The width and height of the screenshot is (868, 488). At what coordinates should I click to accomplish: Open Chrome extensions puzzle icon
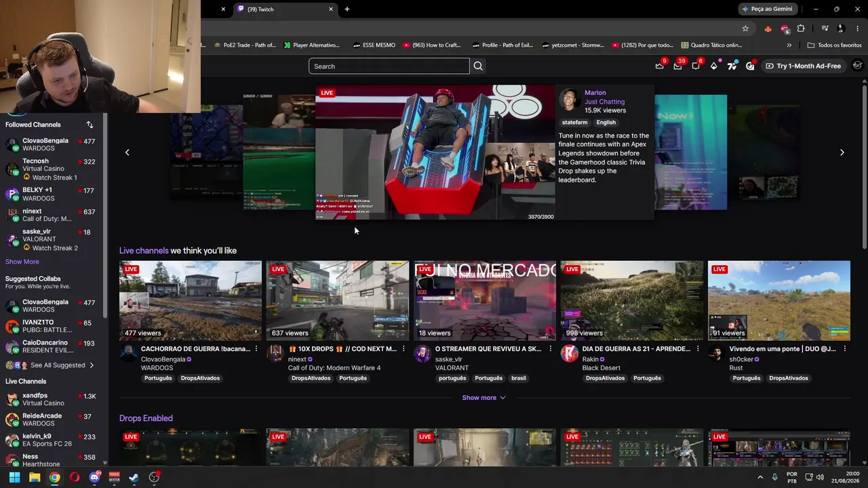(801, 28)
